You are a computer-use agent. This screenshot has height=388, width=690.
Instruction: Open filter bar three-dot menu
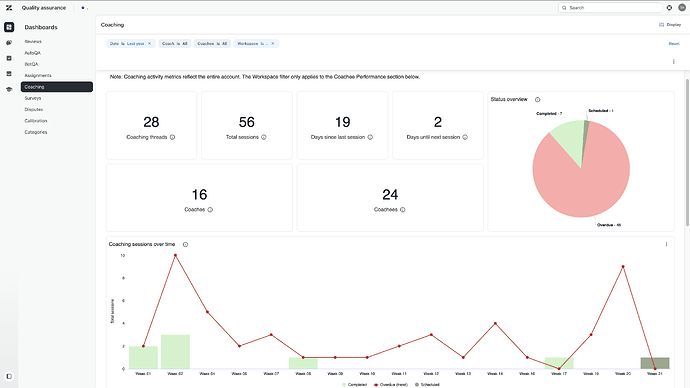pyautogui.click(x=674, y=62)
